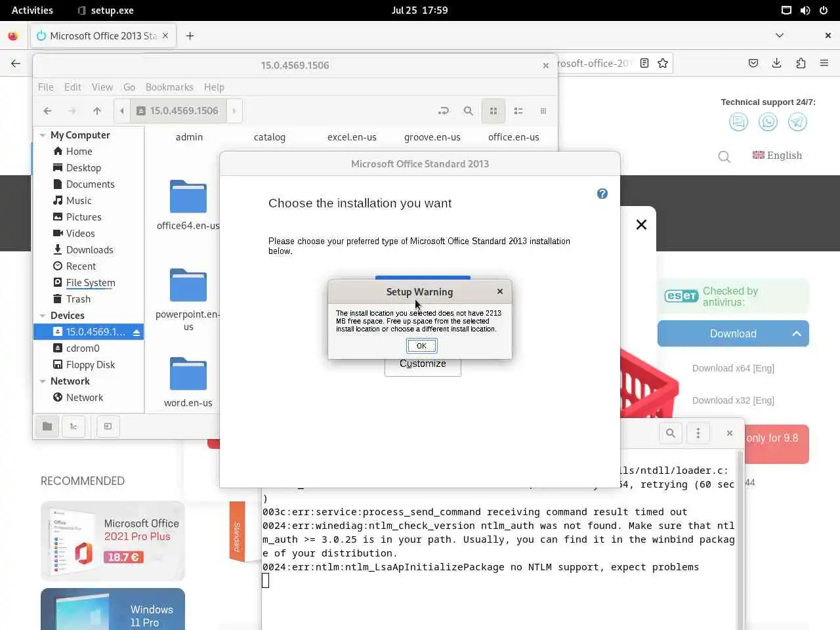840x630 pixels.
Task: Search files in file manager
Action: [x=469, y=111]
